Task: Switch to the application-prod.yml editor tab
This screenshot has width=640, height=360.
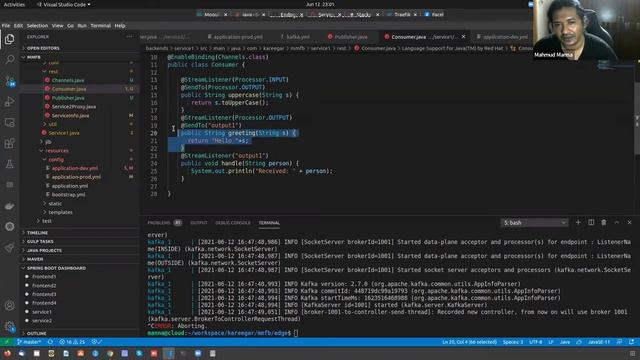Action: pos(238,37)
